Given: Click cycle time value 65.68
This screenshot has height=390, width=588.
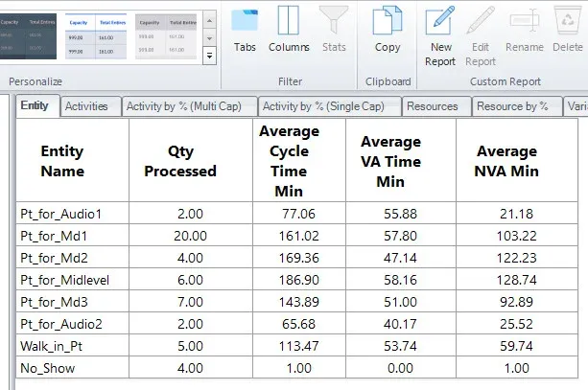Looking at the screenshot, I should (299, 324).
